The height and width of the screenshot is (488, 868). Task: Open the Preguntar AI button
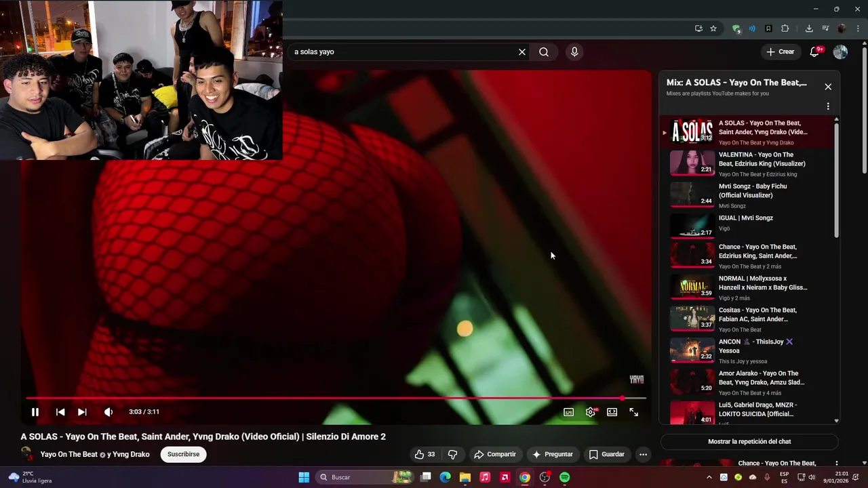coord(553,454)
